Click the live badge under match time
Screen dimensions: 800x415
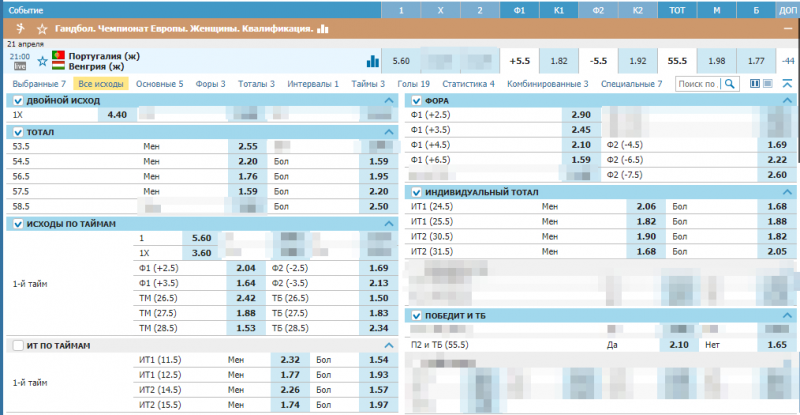point(20,66)
